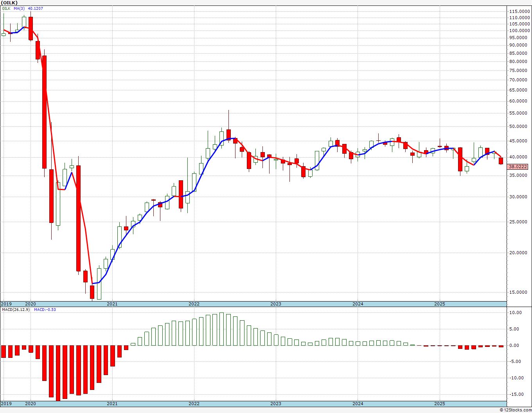Select 2022 on the price chart time axis
Viewport: 532px width, 413px height.
point(194,304)
